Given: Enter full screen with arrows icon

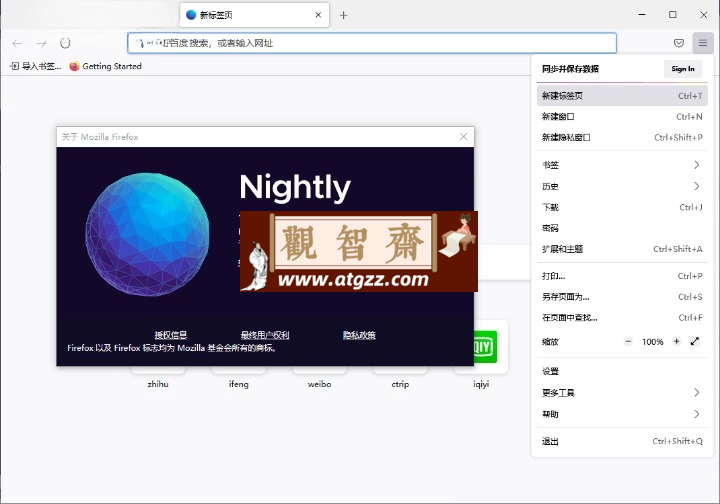Looking at the screenshot, I should click(695, 342).
